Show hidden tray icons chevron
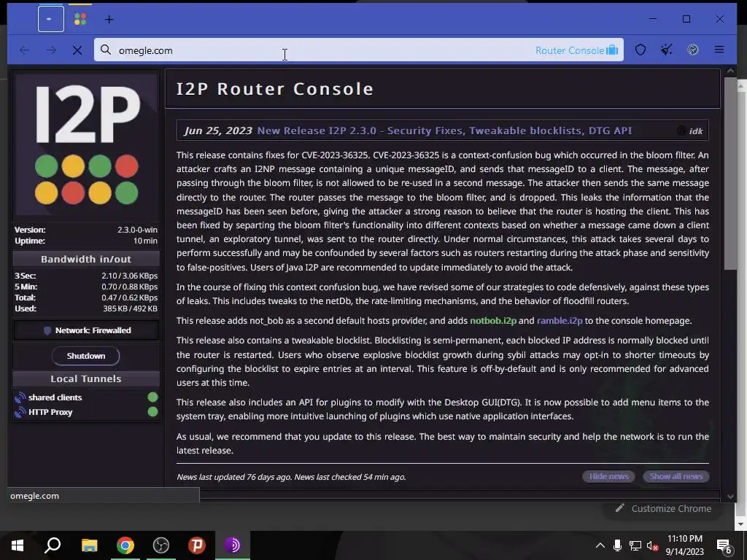This screenshot has height=560, width=747. (x=600, y=545)
